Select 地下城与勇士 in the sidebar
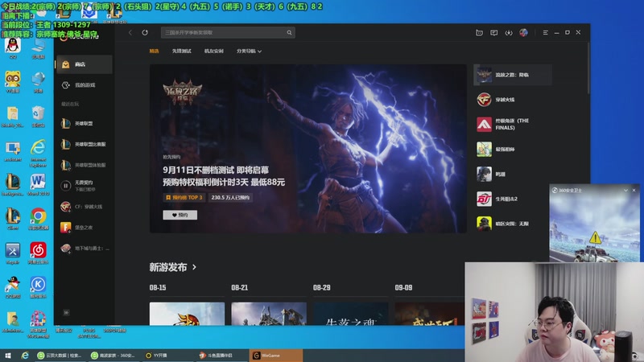The width and height of the screenshot is (644, 362). (85, 249)
